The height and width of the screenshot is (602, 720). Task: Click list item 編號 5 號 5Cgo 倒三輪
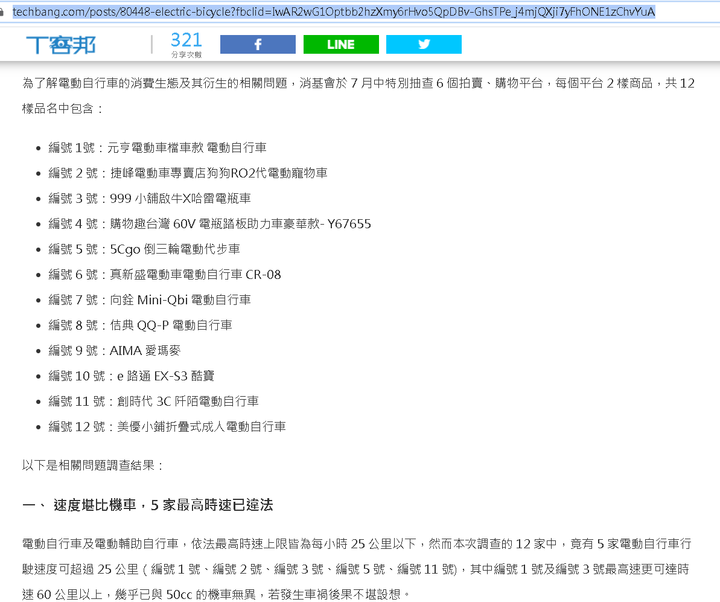point(144,249)
